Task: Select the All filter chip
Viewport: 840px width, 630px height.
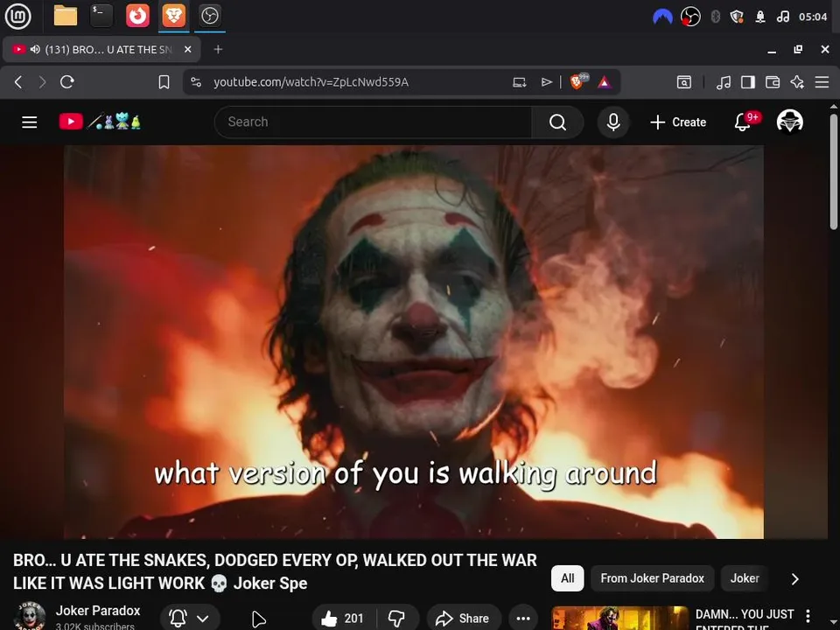Action: [567, 578]
